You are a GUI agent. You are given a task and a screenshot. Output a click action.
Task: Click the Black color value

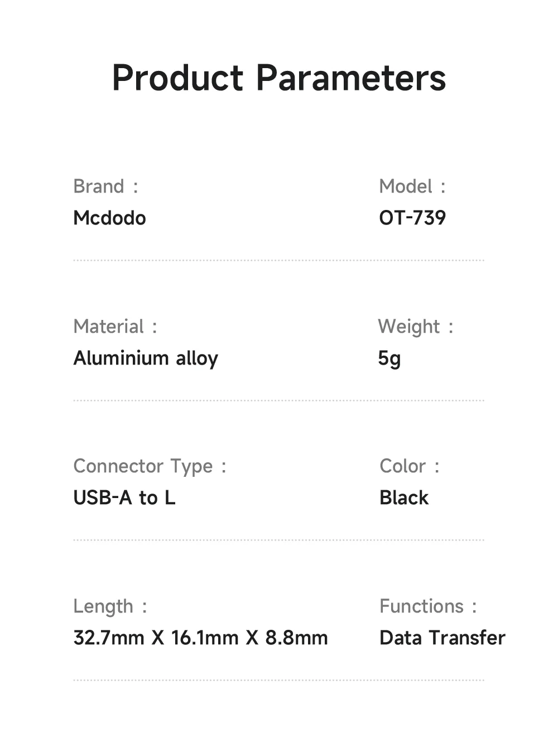tap(404, 497)
